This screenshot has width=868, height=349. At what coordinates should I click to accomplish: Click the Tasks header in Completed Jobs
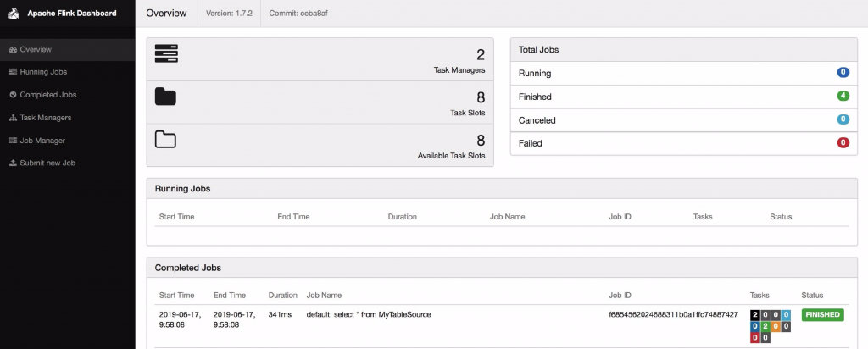pos(759,296)
